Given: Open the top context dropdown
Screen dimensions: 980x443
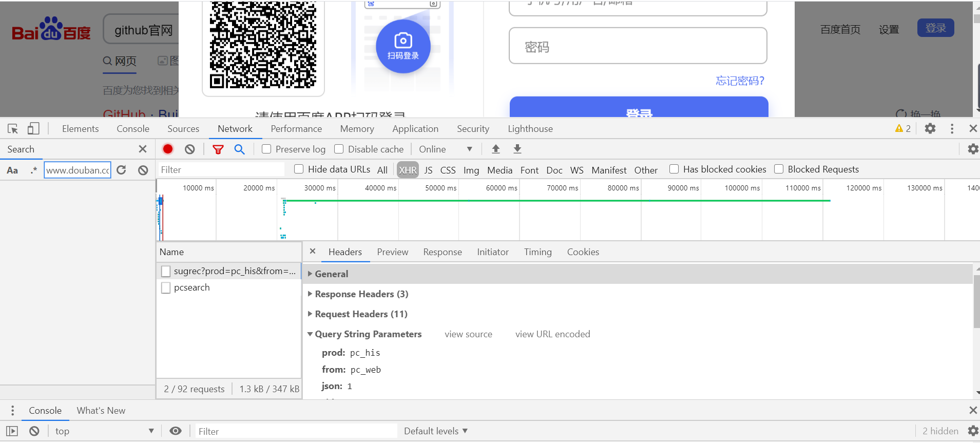Looking at the screenshot, I should 104,431.
